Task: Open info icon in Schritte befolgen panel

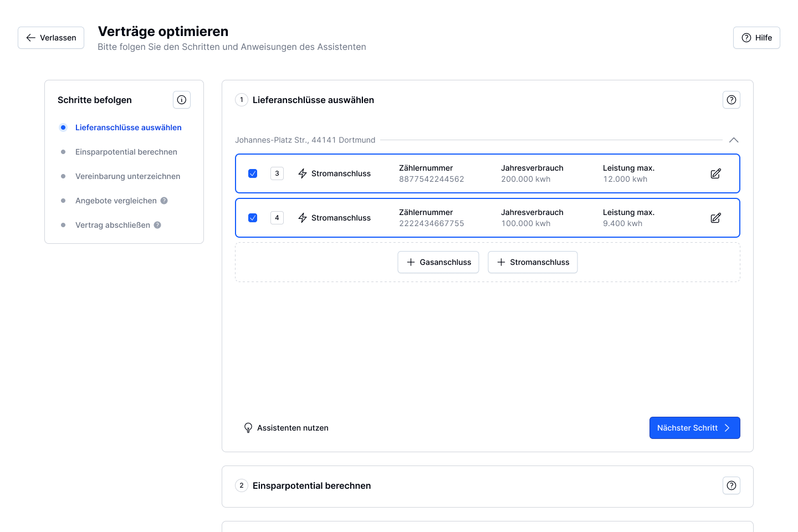Action: (x=182, y=100)
